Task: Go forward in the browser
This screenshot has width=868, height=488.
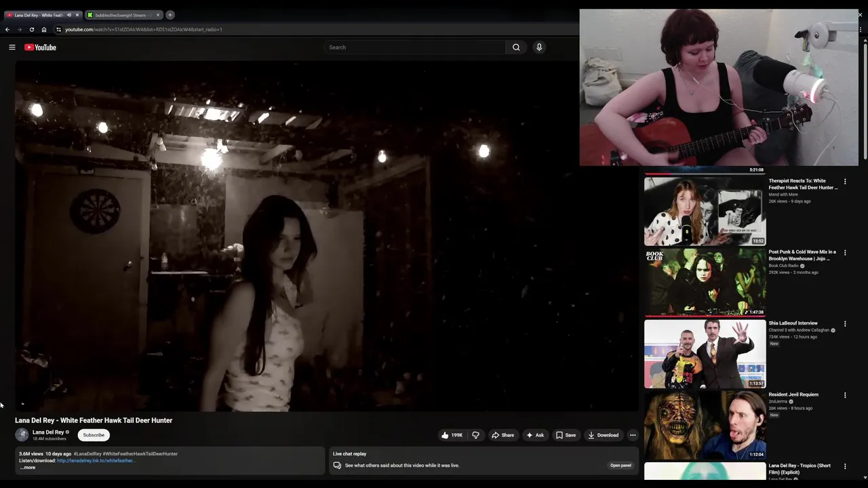Action: click(20, 29)
